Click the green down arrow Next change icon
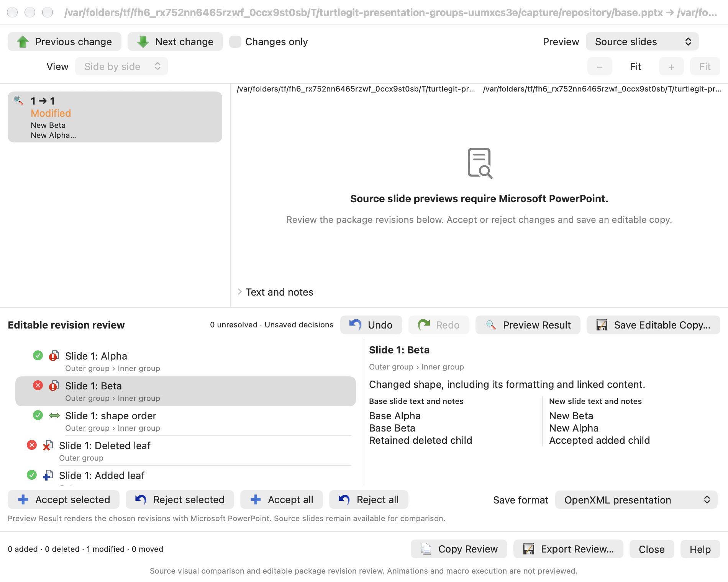 [143, 42]
